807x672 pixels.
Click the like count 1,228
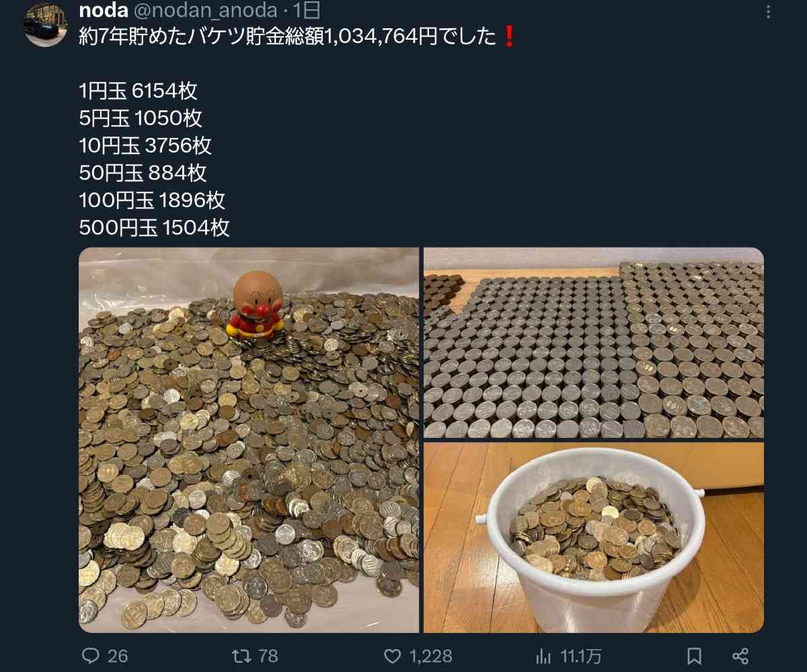coord(430,655)
